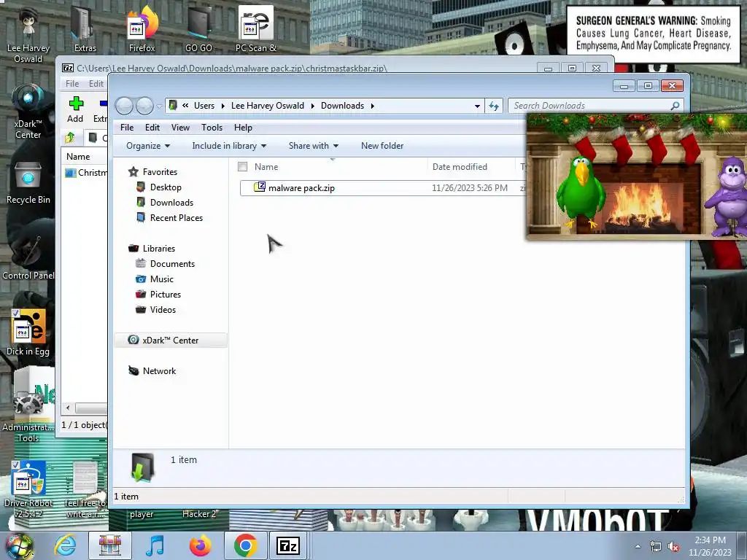Launch Firefox from the taskbar
Screen dimensions: 747x560
[200, 545]
